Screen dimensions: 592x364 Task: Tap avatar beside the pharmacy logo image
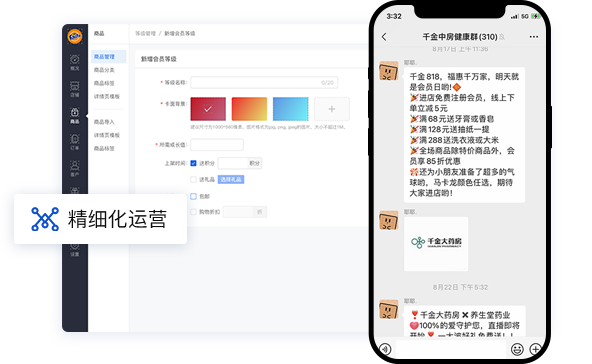tap(388, 220)
